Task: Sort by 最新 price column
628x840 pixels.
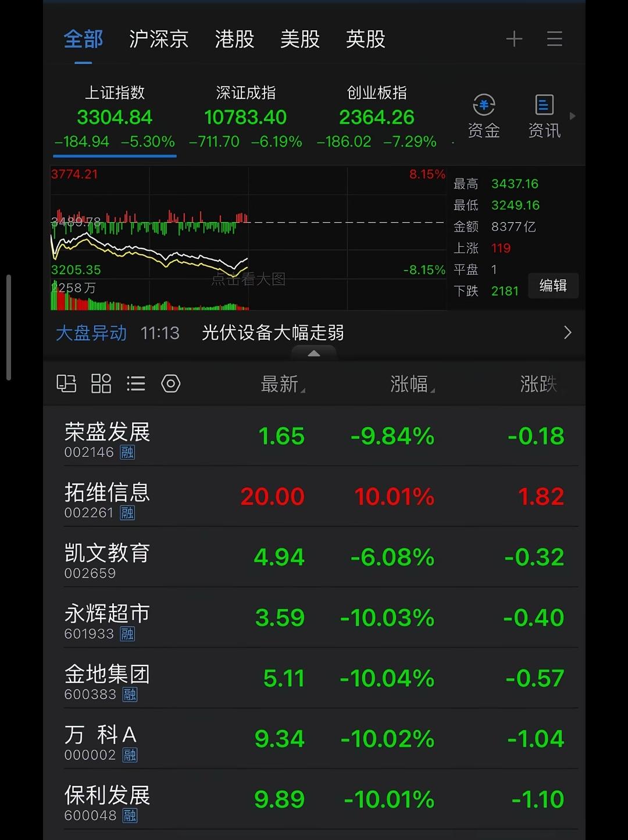Action: coord(283,384)
